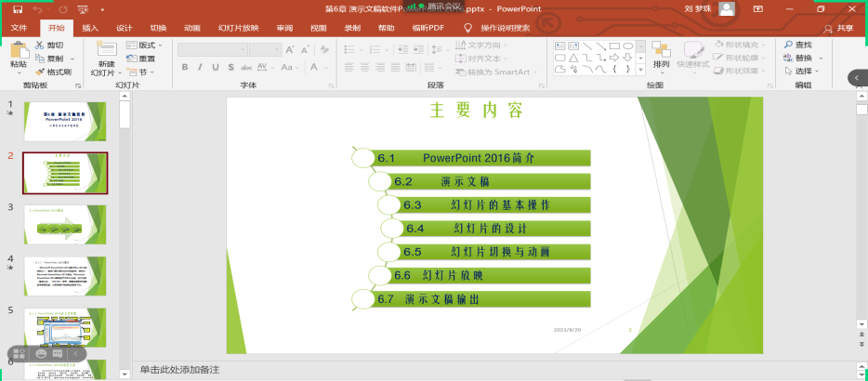Switch to Transitions (切换) tab
This screenshot has width=868, height=381.
[x=158, y=28]
